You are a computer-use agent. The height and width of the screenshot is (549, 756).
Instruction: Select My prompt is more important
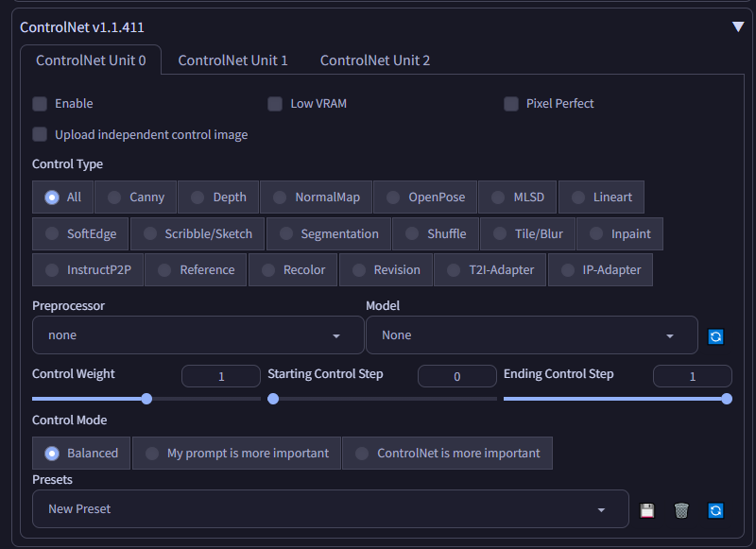[237, 454]
